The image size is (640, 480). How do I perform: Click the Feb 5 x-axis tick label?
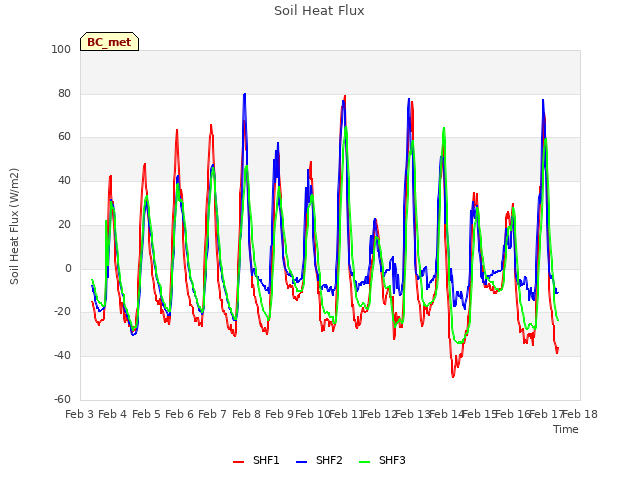tap(146, 414)
